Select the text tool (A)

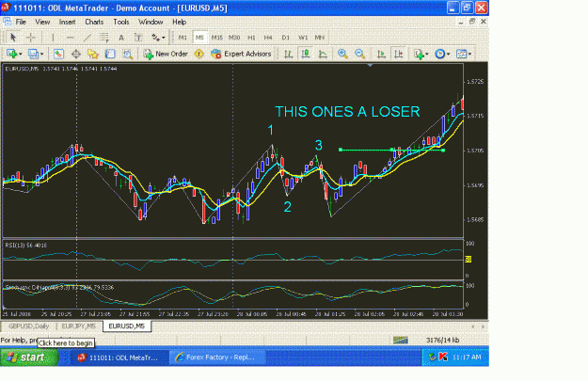(121, 38)
